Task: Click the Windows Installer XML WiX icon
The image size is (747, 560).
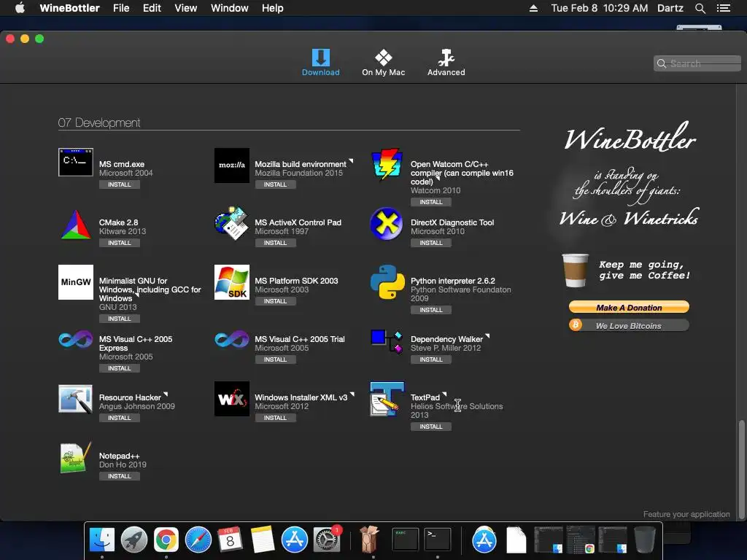Action: click(231, 399)
